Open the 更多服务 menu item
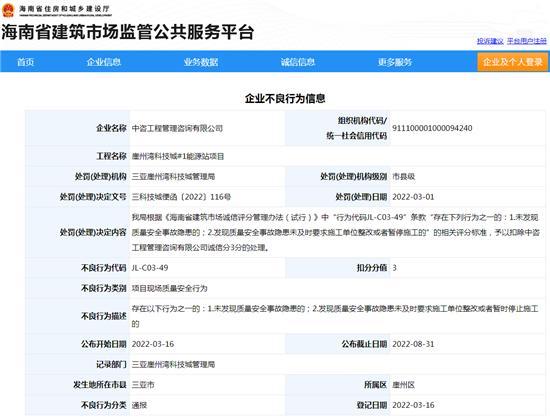550x417 pixels. point(395,62)
